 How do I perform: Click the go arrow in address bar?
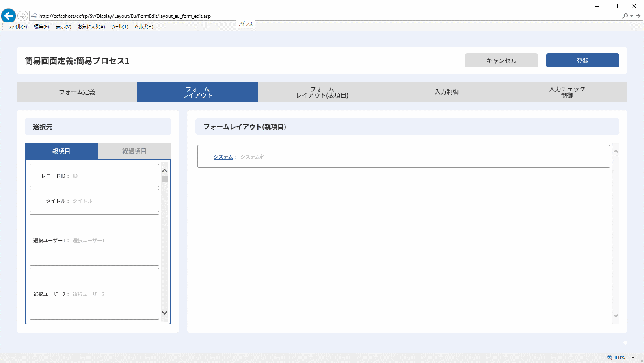tap(638, 16)
